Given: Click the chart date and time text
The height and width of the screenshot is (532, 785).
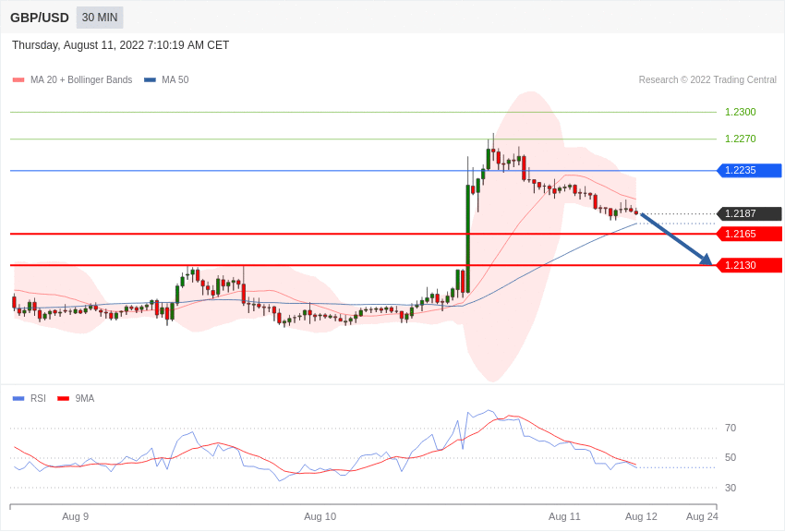Looking at the screenshot, I should tap(121, 45).
